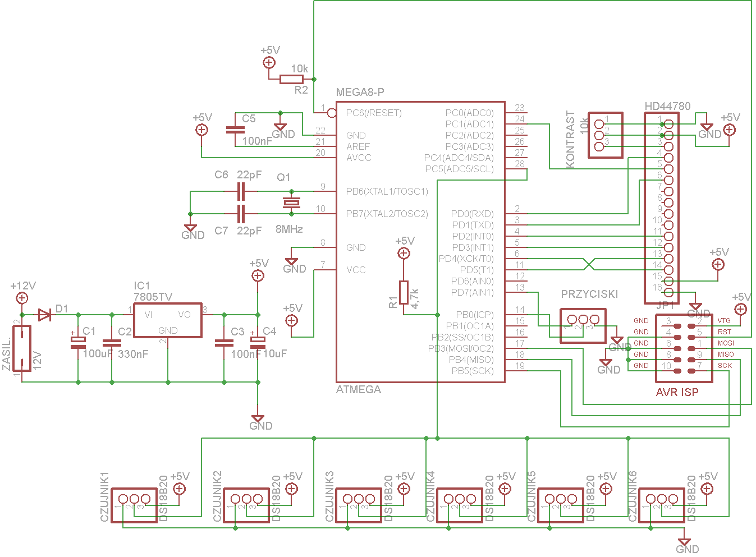The width and height of the screenshot is (756, 557).
Task: Select the R2 10k resistor symbol
Action: (x=292, y=79)
